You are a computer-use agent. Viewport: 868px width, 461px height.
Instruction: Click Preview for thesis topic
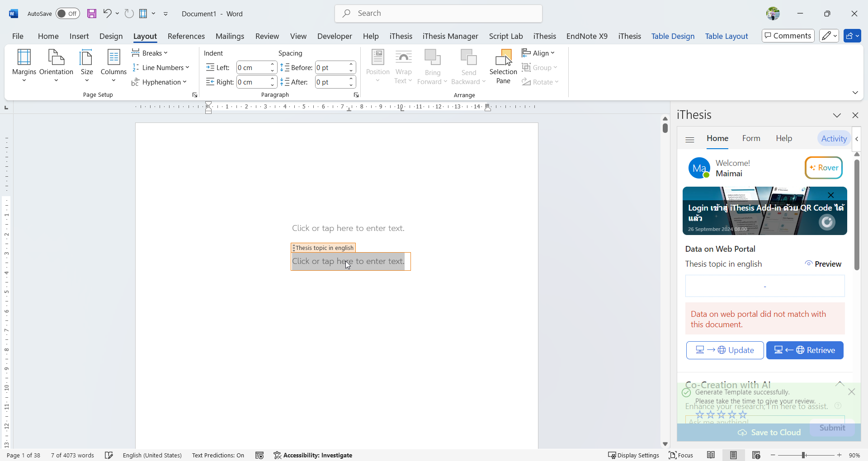tap(823, 264)
